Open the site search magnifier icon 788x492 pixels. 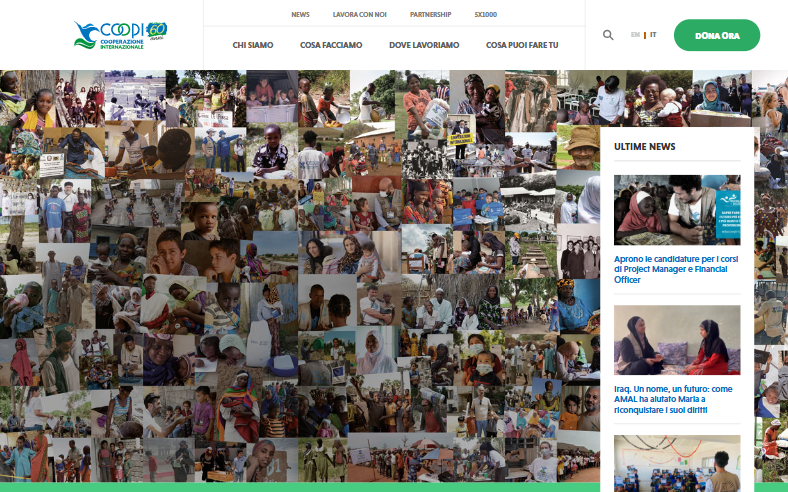[x=608, y=35]
